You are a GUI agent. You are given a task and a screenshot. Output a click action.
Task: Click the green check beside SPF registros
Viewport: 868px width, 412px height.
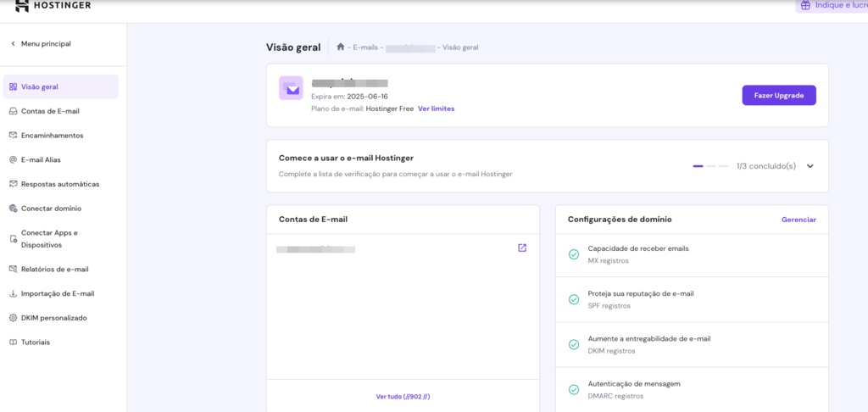(574, 299)
